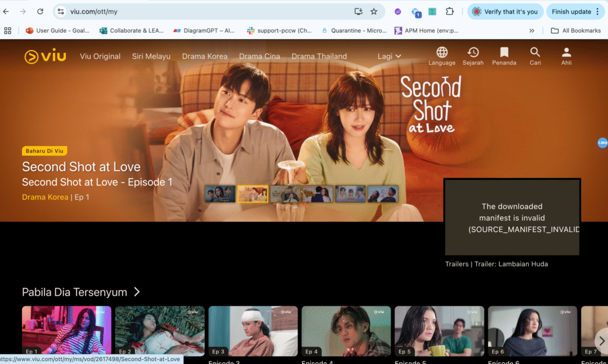Play Ep 1 of Pabila Dia Tersenyum
Viewport: 608px width, 364px height.
click(x=66, y=331)
